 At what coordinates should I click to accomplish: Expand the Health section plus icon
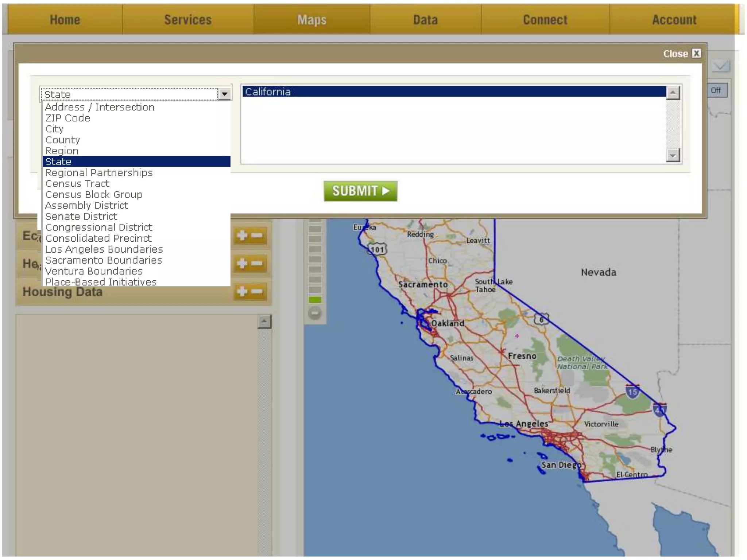(x=242, y=263)
